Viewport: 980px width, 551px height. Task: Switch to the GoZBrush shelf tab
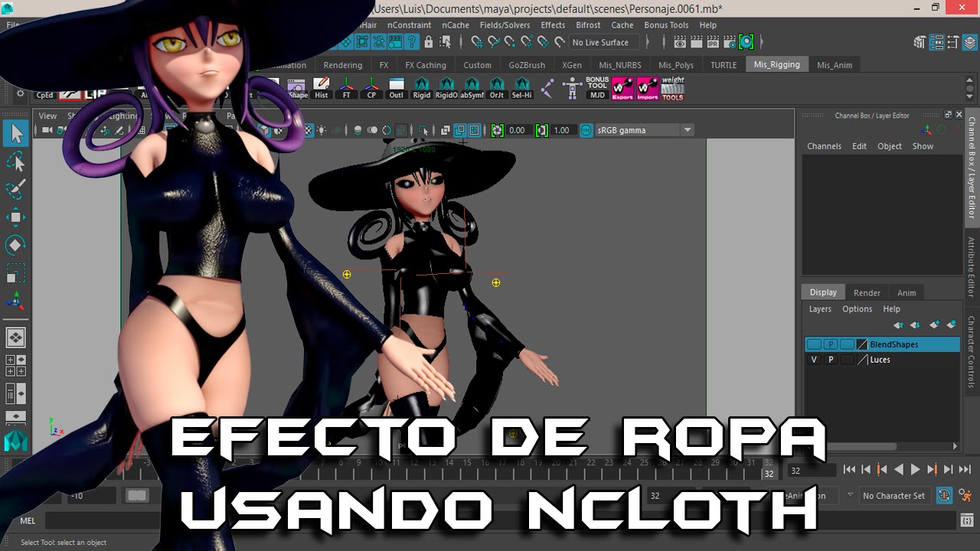pyautogui.click(x=527, y=65)
